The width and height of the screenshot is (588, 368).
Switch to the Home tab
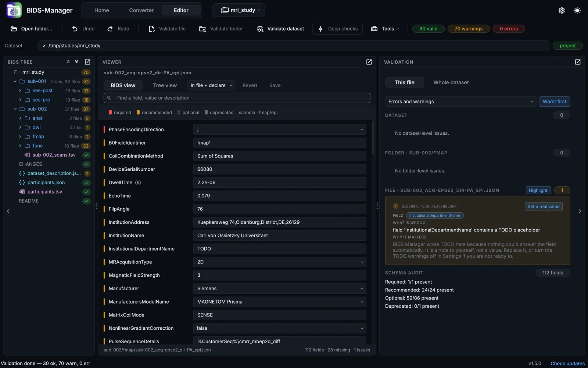pyautogui.click(x=101, y=10)
